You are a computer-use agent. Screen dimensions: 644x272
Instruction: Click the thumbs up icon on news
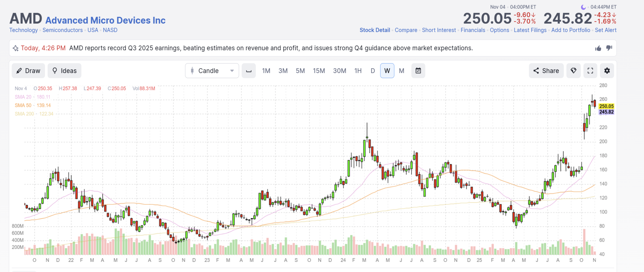point(598,48)
